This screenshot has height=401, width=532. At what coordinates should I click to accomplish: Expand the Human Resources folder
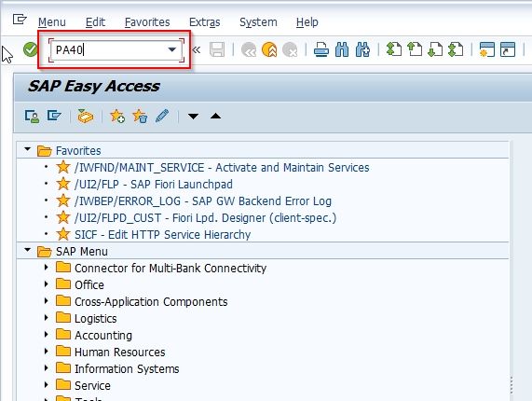[47, 351]
